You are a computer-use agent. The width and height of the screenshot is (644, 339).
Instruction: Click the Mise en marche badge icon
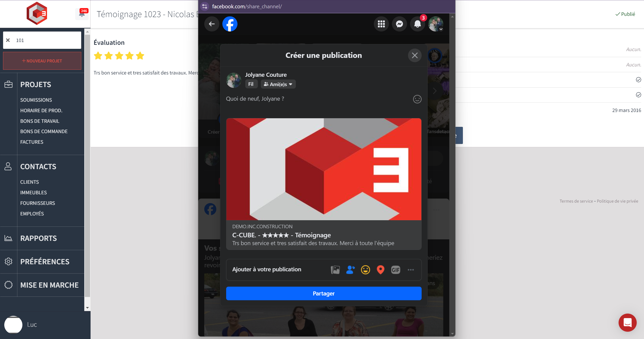[x=9, y=285]
